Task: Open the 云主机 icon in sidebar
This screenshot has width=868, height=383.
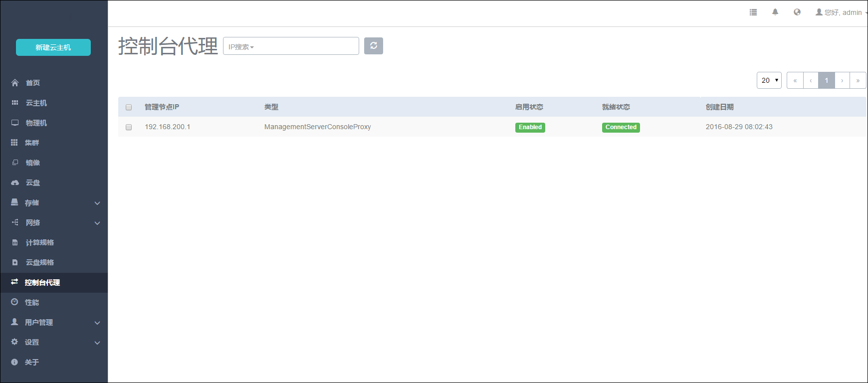Action: coord(15,103)
